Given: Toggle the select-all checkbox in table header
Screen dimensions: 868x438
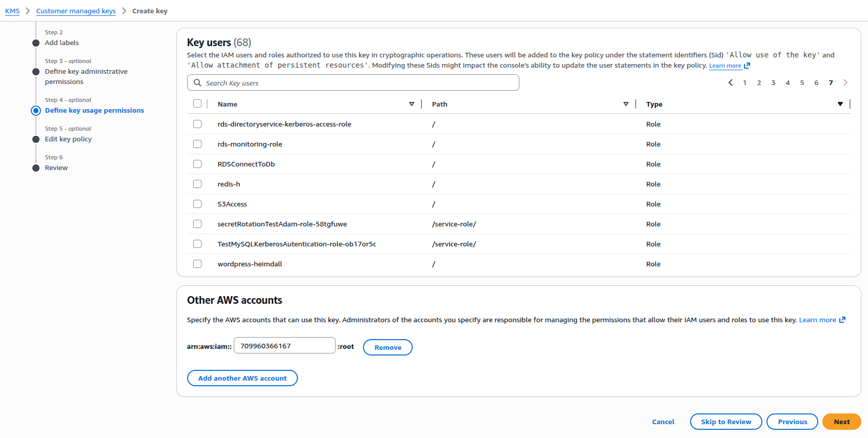Looking at the screenshot, I should (x=197, y=103).
